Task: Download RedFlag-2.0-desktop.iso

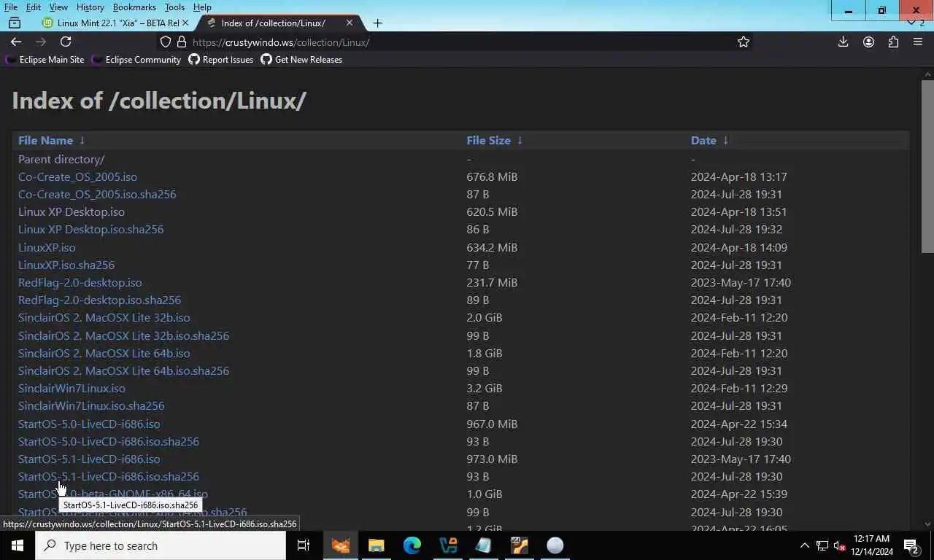Action: [80, 282]
